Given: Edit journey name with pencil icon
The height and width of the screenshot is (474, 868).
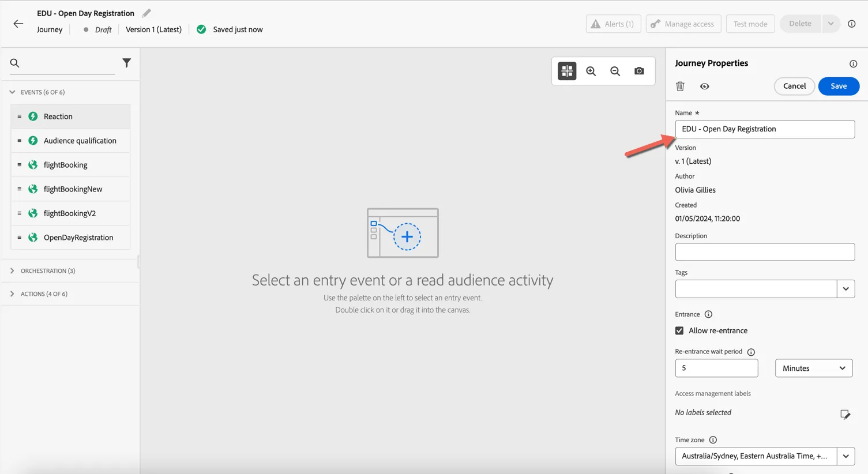Looking at the screenshot, I should coord(146,13).
